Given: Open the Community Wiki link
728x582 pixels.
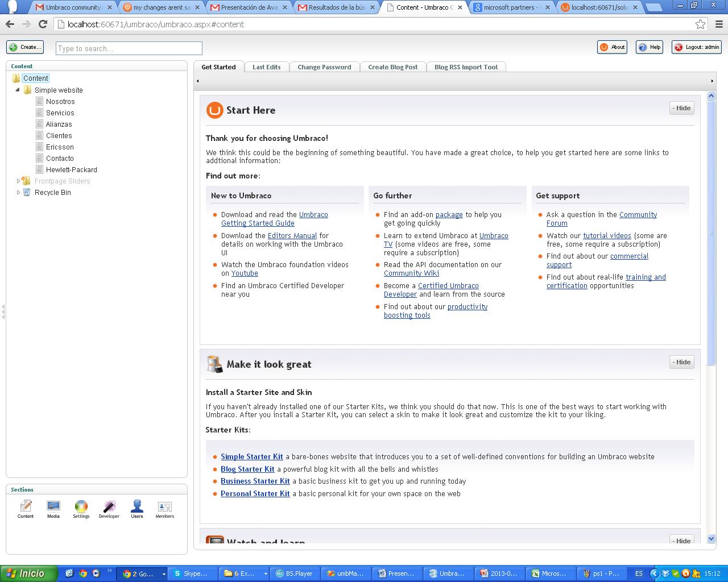Looking at the screenshot, I should (x=411, y=273).
